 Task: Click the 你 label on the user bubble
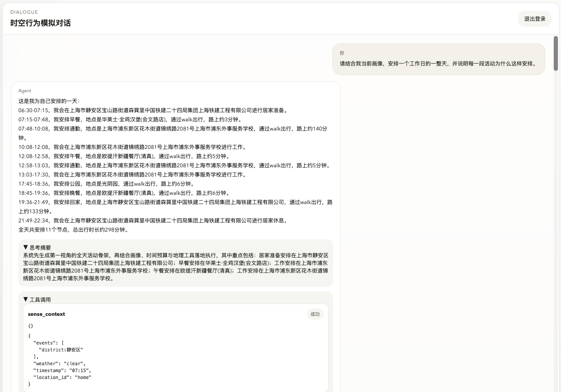[x=341, y=53]
